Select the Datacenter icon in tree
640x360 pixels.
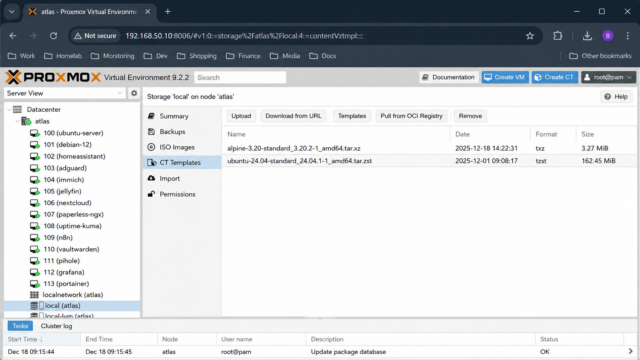point(17,109)
